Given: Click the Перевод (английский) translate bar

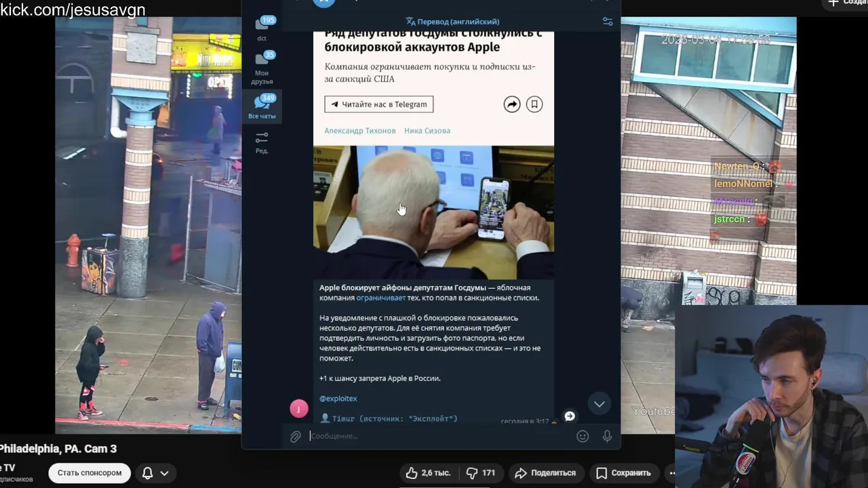Looking at the screenshot, I should (452, 22).
